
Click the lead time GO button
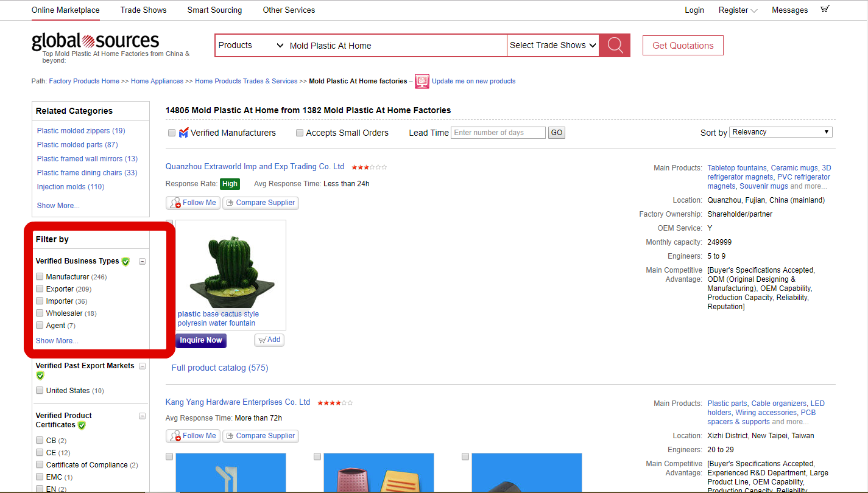pos(557,133)
